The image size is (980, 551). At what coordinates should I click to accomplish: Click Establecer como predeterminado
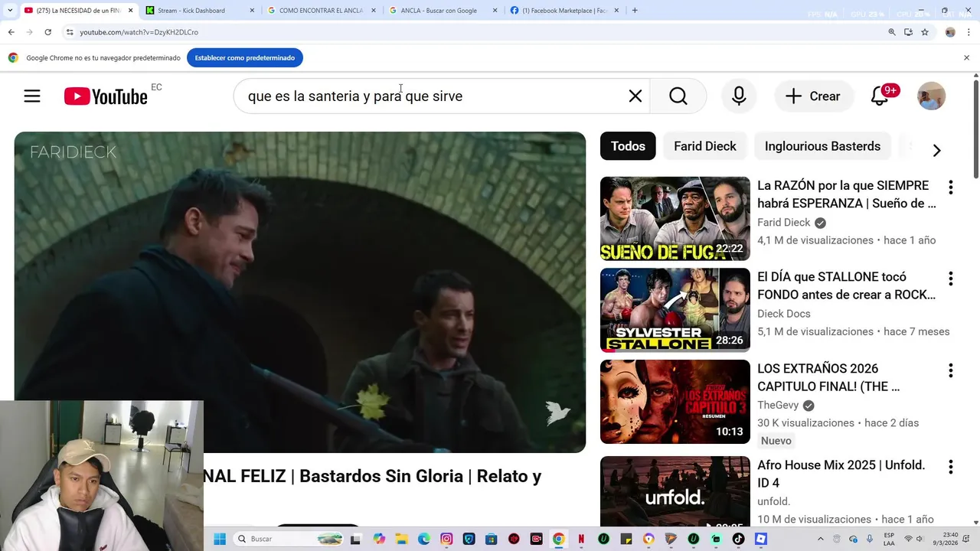click(245, 58)
